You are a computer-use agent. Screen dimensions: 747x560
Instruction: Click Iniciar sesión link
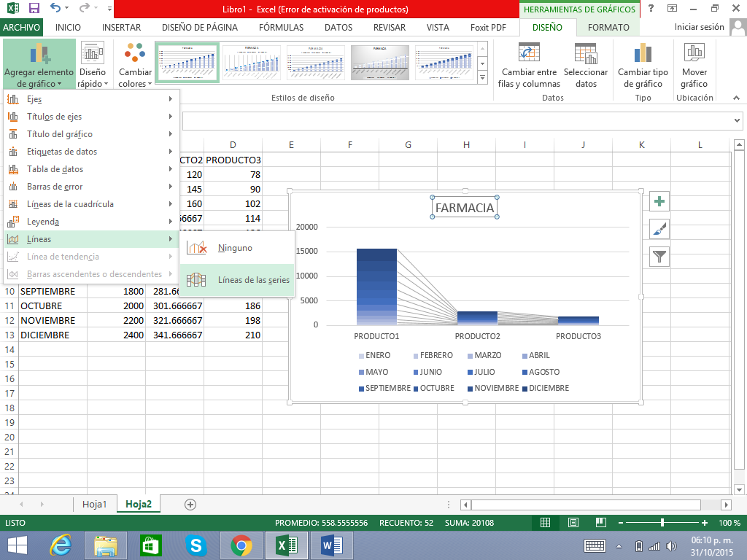699,28
